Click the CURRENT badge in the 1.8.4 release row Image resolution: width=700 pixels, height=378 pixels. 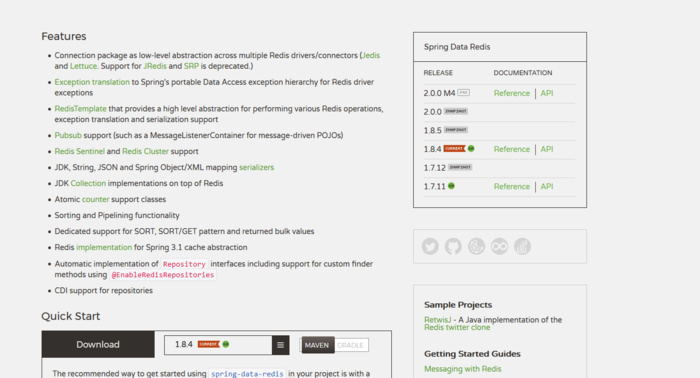454,149
